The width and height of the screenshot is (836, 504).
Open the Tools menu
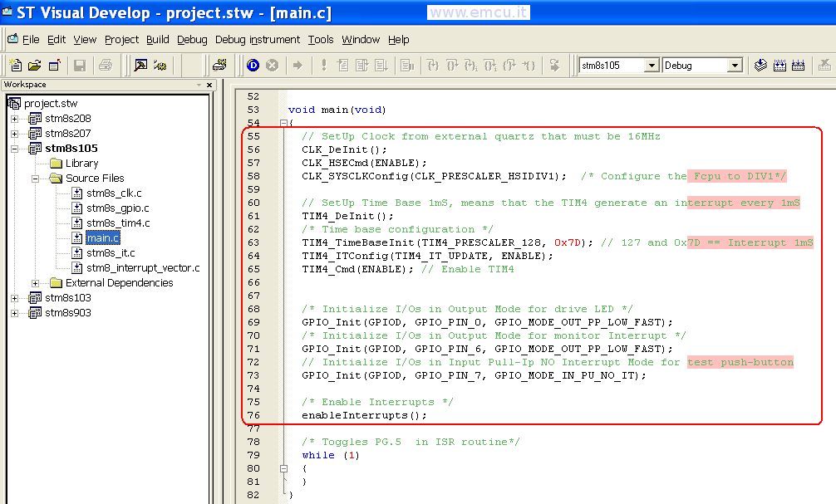coord(321,39)
